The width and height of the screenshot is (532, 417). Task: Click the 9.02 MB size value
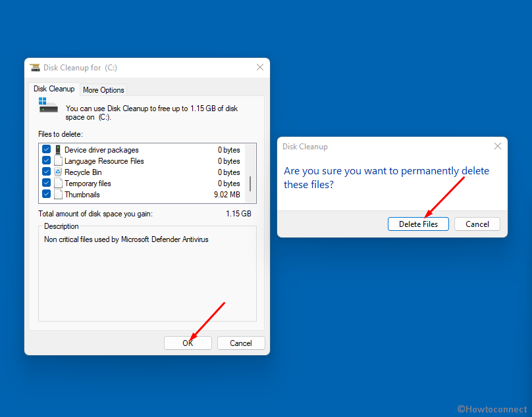pyautogui.click(x=226, y=195)
